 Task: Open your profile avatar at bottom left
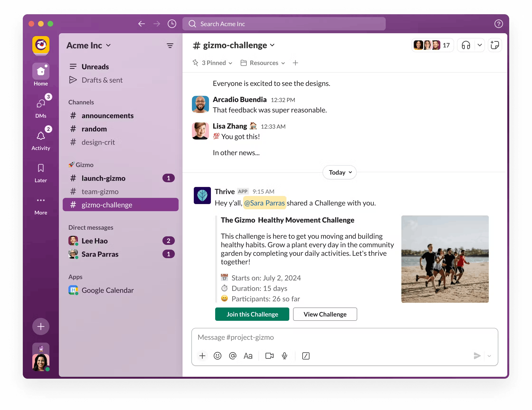41,362
